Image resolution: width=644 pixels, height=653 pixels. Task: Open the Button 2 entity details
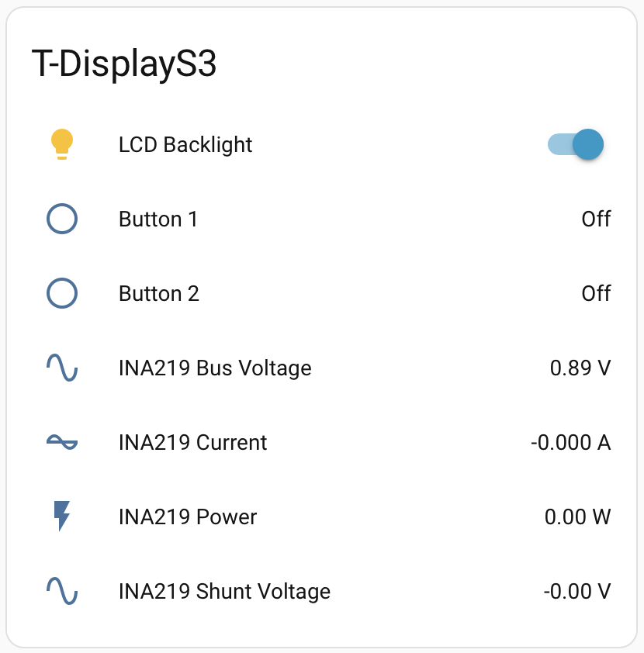click(x=159, y=294)
